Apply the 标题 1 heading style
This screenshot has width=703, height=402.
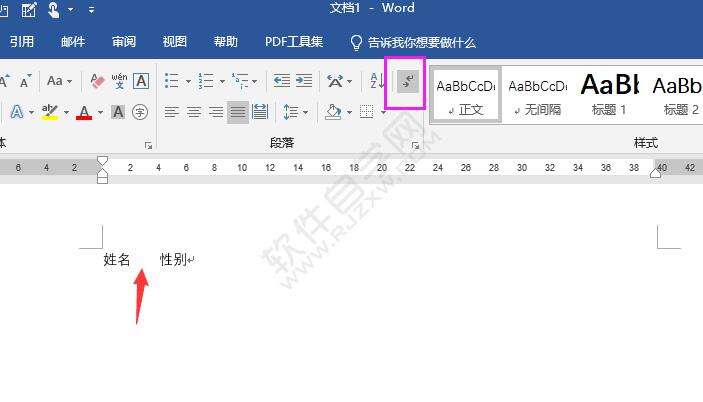point(609,95)
